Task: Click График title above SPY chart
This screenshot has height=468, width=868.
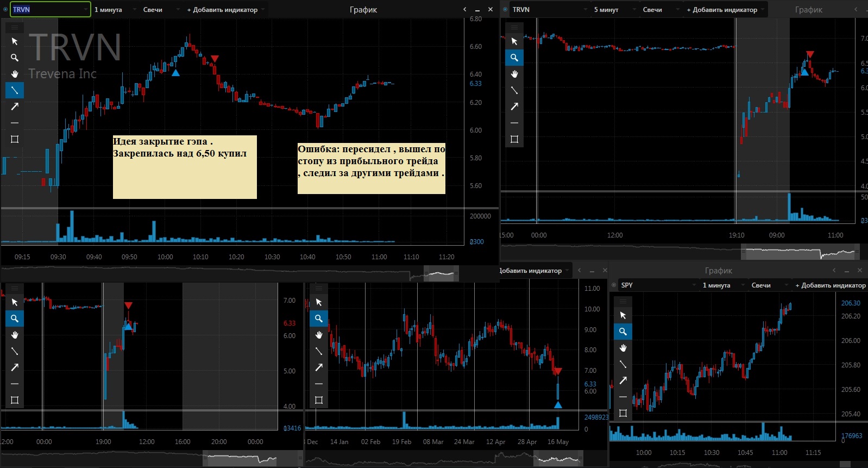Action: (x=718, y=270)
